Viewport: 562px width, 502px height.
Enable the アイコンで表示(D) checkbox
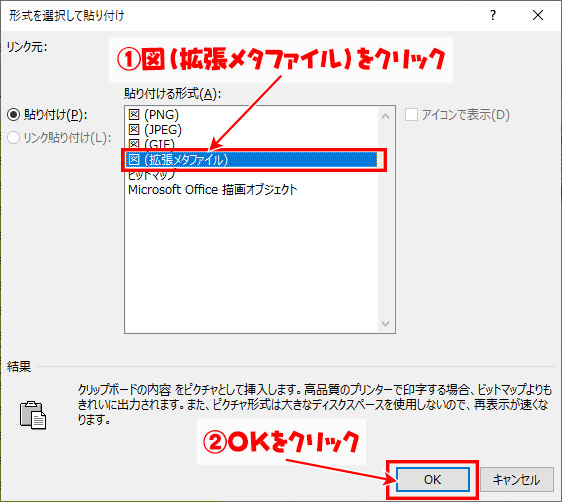click(x=411, y=115)
